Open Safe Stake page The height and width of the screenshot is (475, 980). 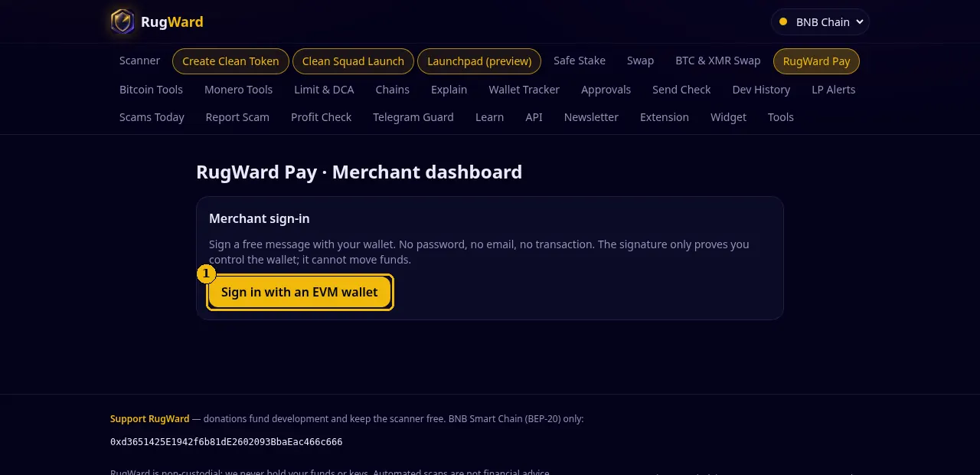(x=580, y=61)
